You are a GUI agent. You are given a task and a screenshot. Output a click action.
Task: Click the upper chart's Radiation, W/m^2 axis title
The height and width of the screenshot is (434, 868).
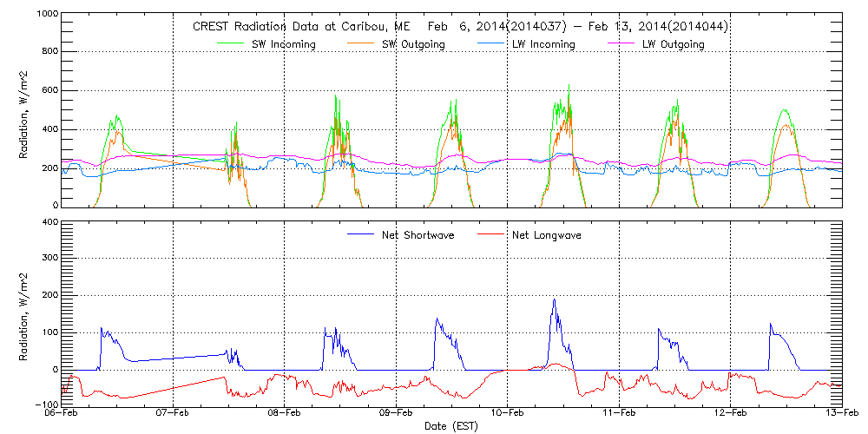(x=24, y=110)
